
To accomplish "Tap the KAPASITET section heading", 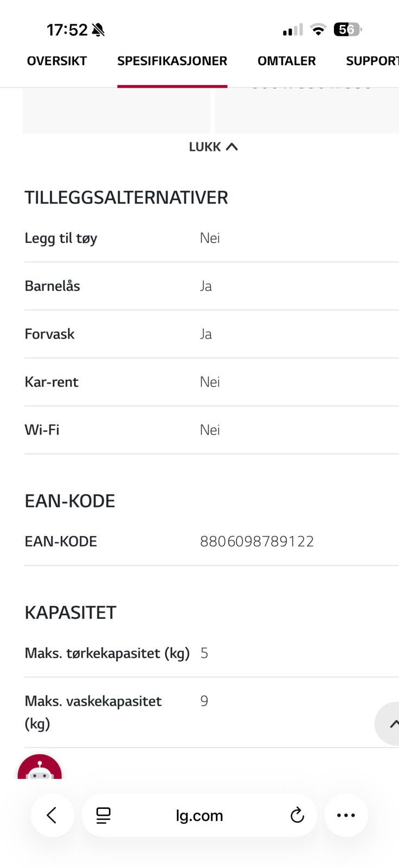I will tap(70, 612).
